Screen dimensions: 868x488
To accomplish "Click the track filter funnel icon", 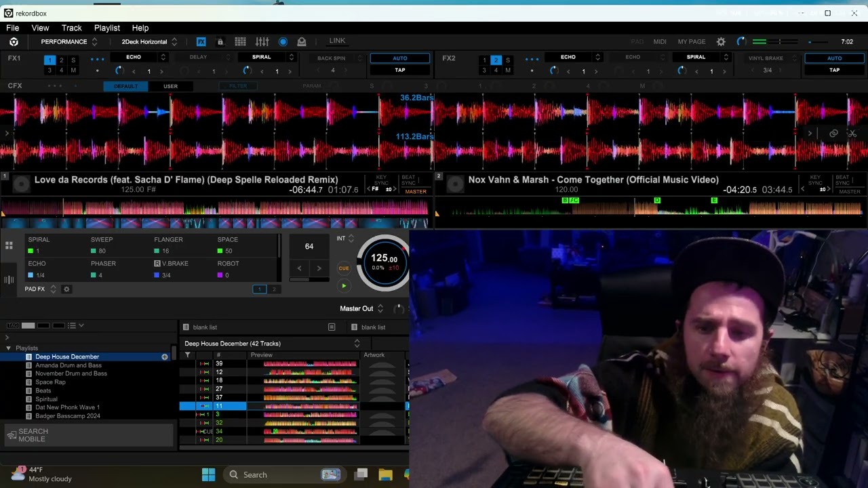I will [x=188, y=355].
